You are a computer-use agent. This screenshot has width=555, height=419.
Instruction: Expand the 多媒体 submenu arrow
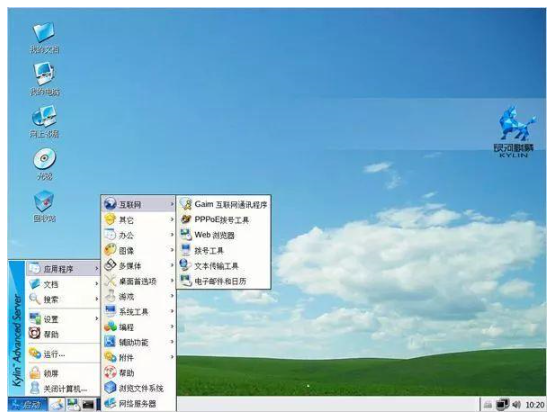click(172, 265)
